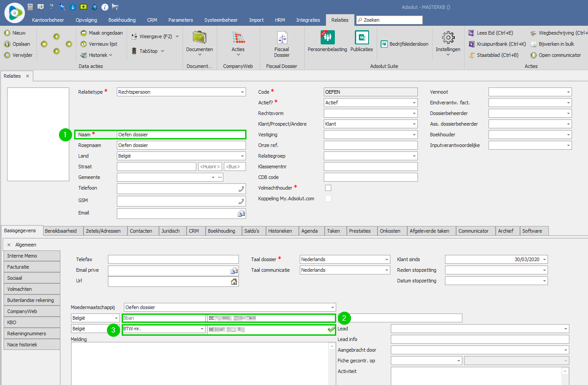Click the Personenbelasting icon
Screen dimensions: 588x385
pyautogui.click(x=327, y=37)
